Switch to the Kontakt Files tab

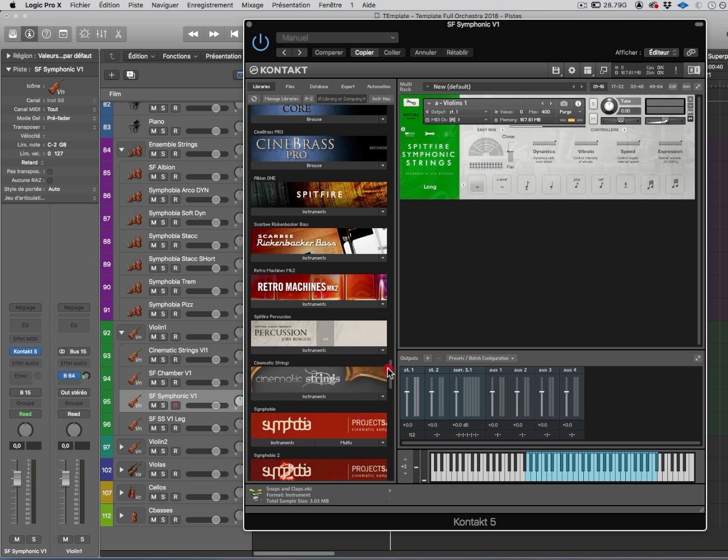(x=290, y=87)
